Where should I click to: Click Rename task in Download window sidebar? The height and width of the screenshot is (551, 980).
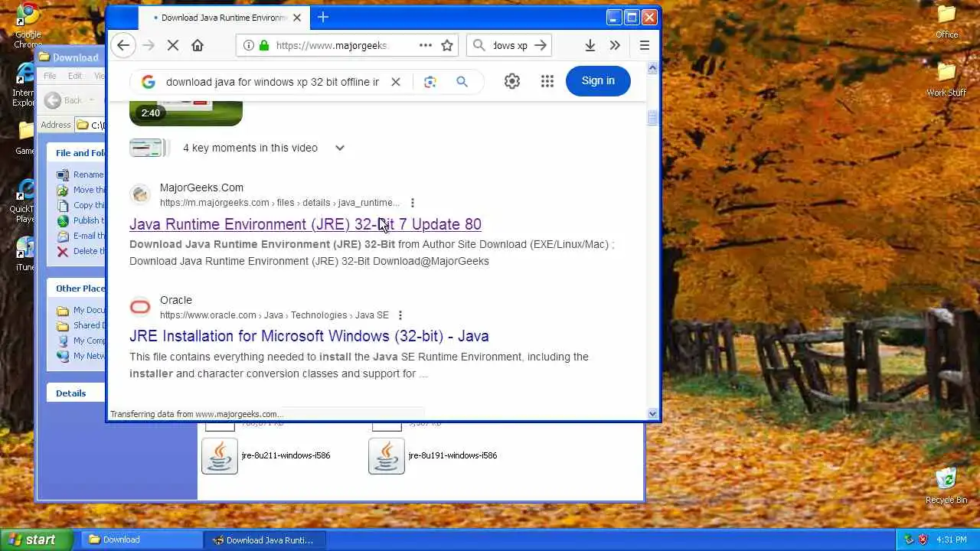[x=80, y=174]
